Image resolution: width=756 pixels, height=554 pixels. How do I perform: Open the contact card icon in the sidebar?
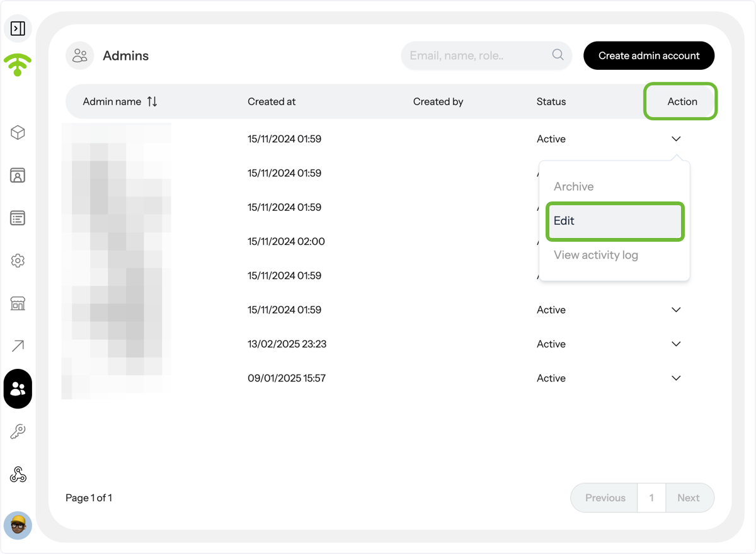18,175
